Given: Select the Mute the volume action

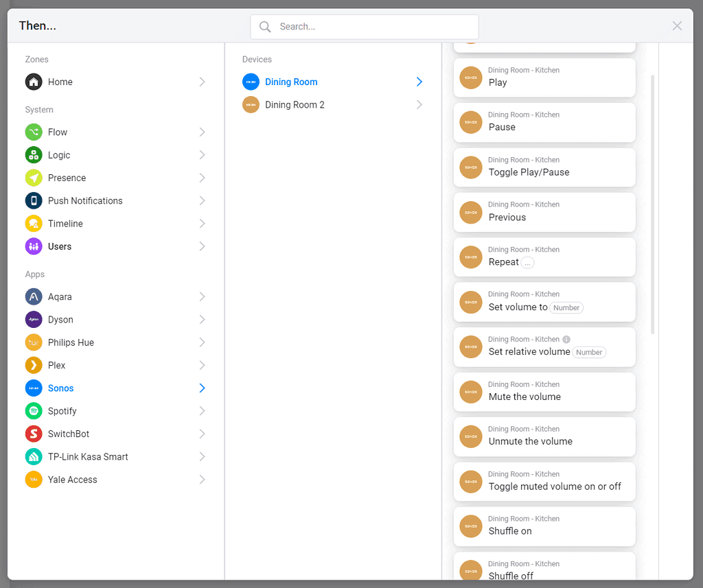Looking at the screenshot, I should coord(544,392).
